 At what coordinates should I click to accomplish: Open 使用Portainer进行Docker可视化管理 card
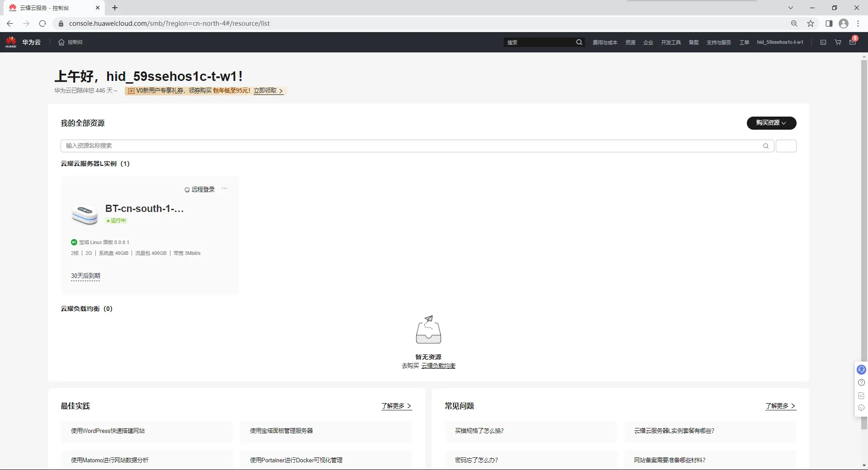[326, 460]
